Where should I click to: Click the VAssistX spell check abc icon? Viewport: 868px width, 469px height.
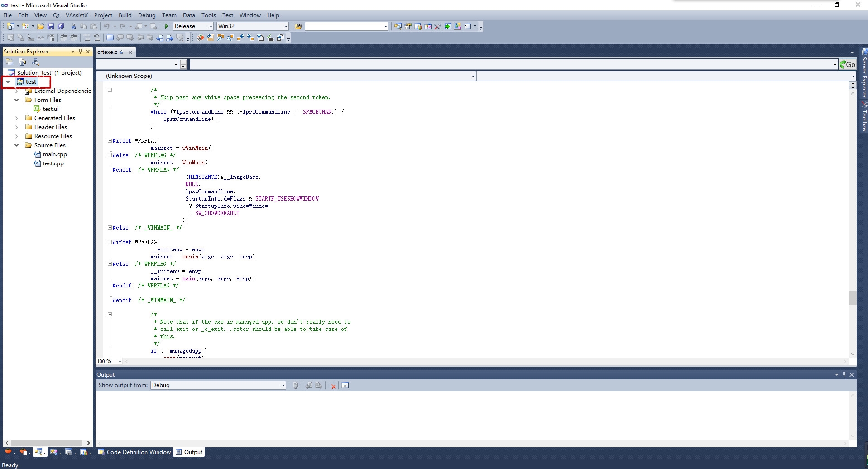click(270, 38)
